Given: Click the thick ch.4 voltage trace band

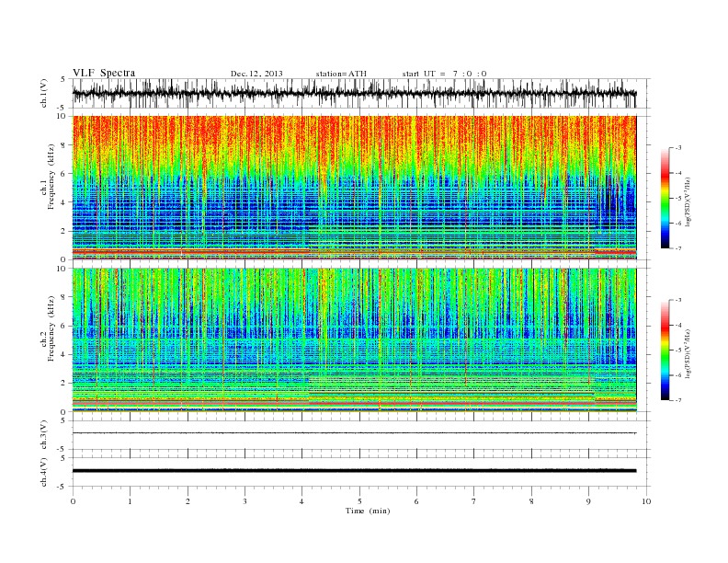Looking at the screenshot, I should coord(354,471).
